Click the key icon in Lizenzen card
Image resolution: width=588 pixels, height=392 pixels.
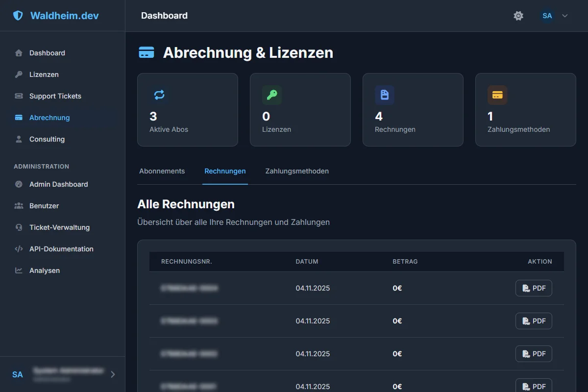point(272,95)
